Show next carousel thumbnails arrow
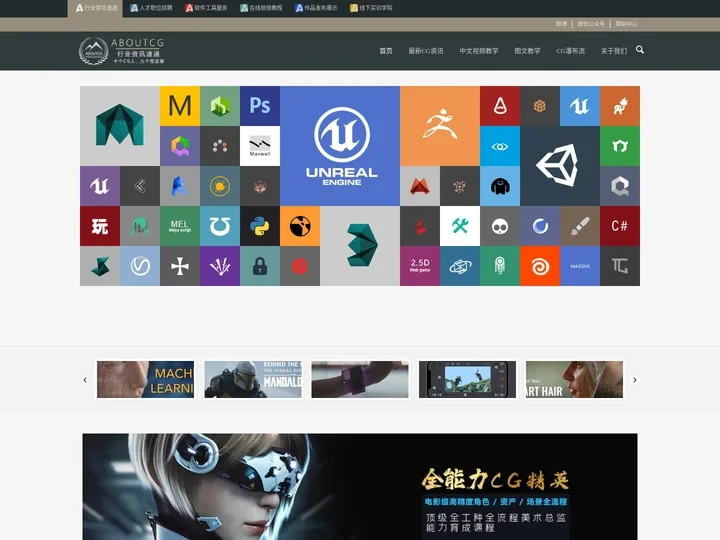The width and height of the screenshot is (720, 540). 635,380
